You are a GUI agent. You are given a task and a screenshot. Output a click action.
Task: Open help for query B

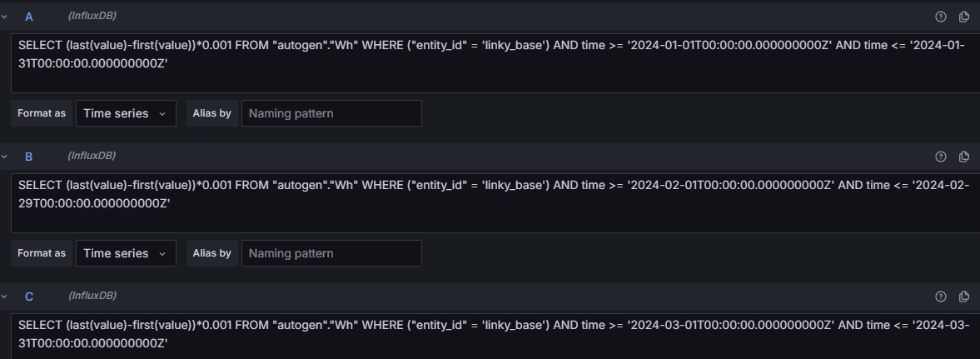click(941, 157)
